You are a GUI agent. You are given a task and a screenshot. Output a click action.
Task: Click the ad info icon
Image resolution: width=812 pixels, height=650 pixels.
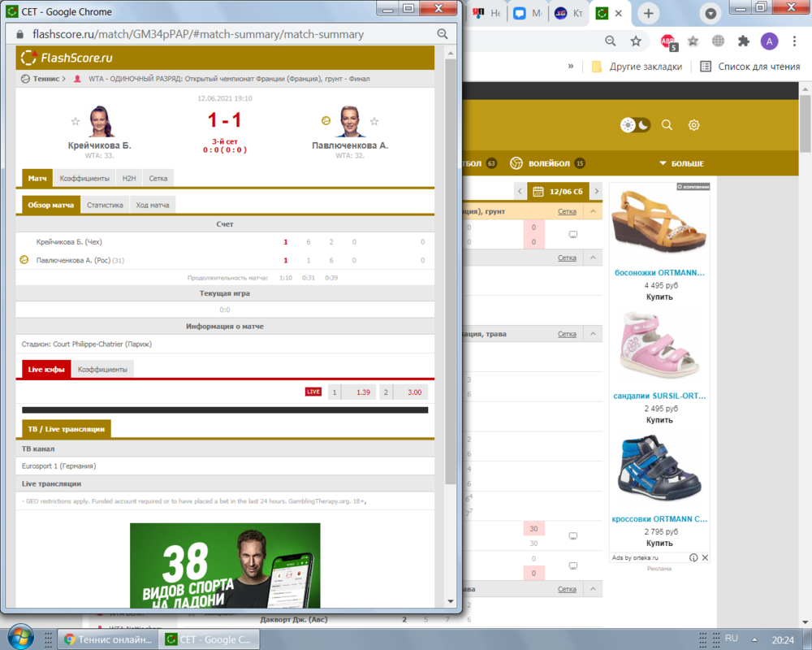pyautogui.click(x=693, y=557)
